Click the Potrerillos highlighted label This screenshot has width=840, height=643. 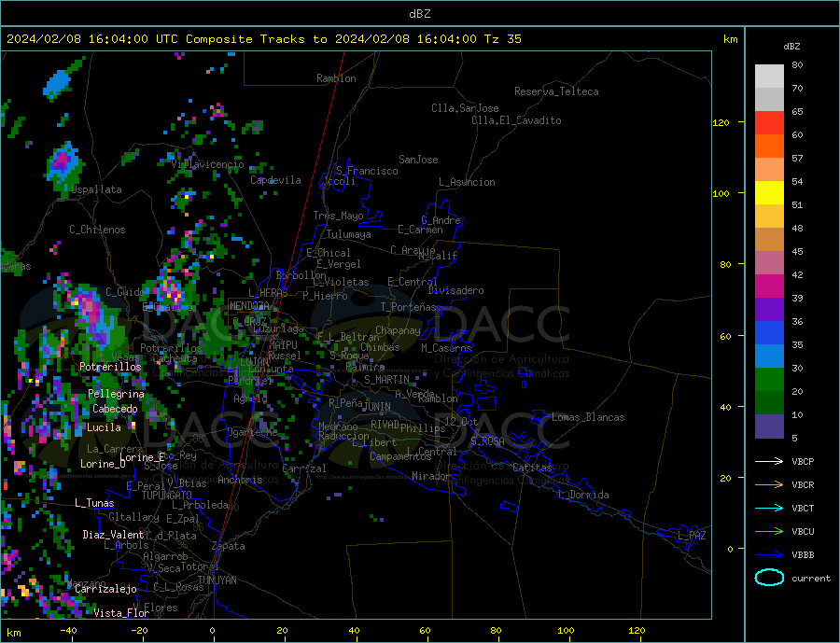[110, 367]
